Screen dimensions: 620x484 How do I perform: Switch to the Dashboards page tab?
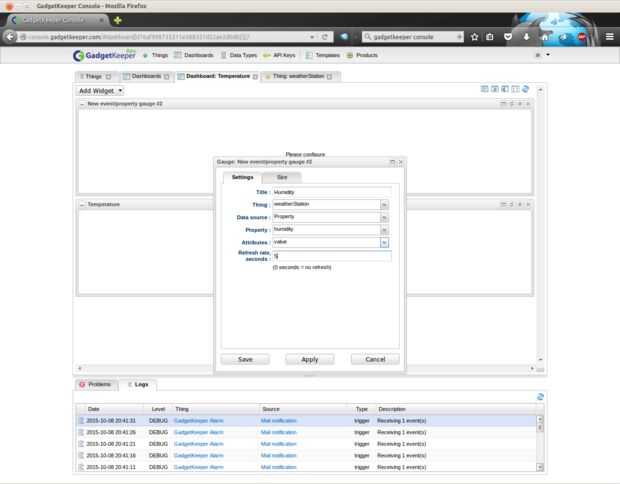click(x=146, y=76)
